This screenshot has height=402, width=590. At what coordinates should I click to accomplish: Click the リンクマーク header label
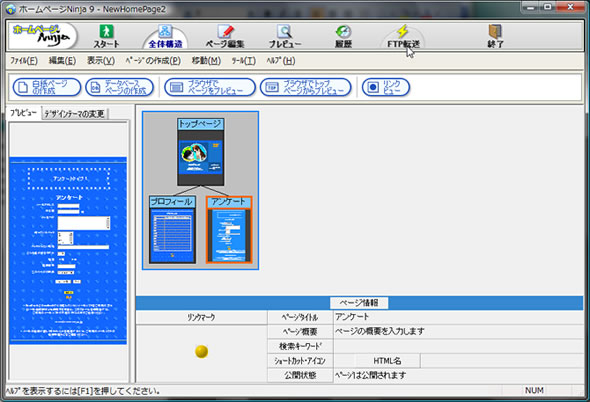[201, 318]
